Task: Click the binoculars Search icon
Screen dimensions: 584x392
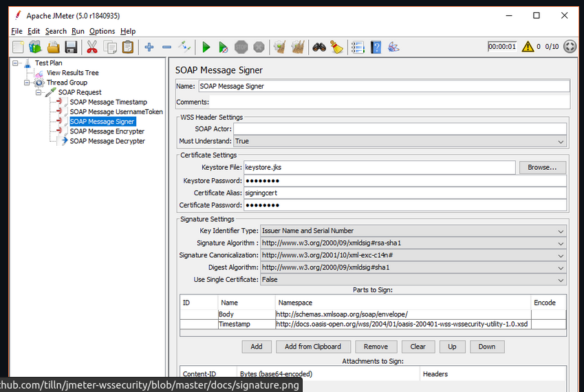Action: coord(319,47)
